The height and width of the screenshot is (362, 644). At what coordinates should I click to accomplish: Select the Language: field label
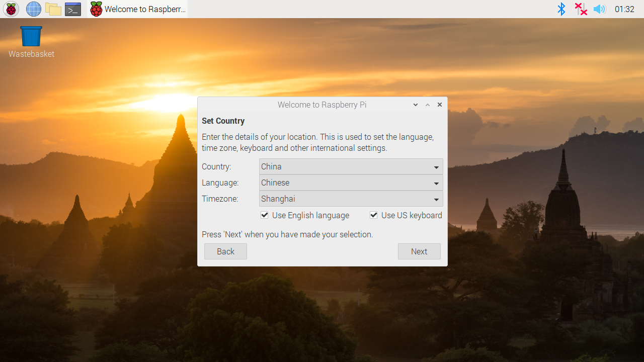(220, 183)
